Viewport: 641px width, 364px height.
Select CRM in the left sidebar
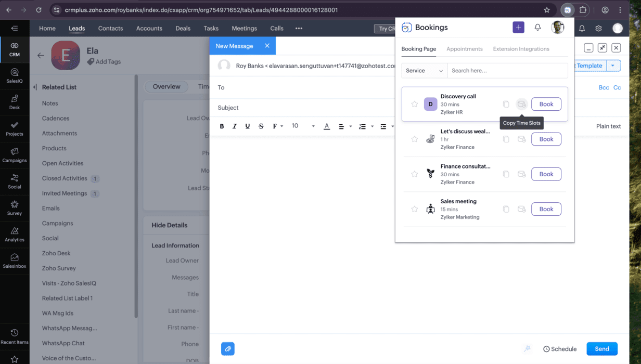click(15, 49)
